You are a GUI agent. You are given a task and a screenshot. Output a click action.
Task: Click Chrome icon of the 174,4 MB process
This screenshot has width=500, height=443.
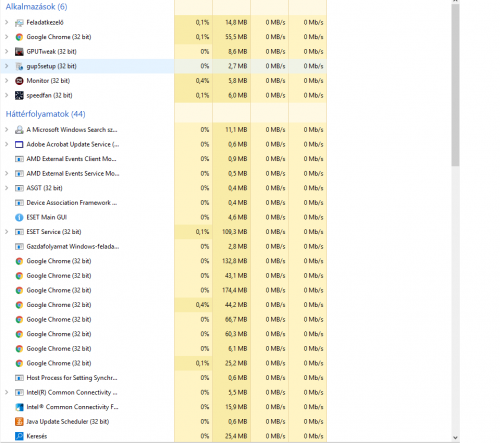point(19,290)
